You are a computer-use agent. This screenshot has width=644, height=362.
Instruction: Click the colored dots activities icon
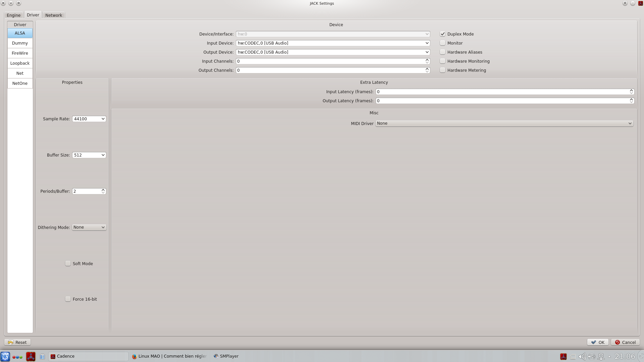tap(17, 357)
